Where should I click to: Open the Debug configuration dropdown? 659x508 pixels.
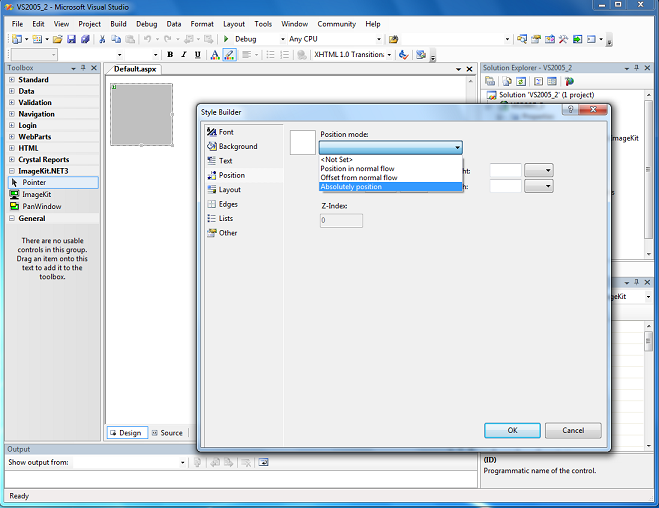coord(282,39)
